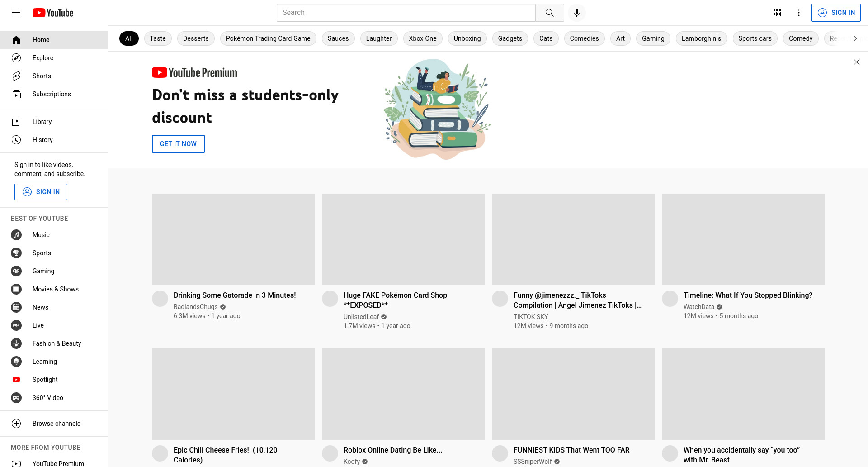This screenshot has height=467, width=868.
Task: Open TIKTOK SKY channel link
Action: [531, 317]
